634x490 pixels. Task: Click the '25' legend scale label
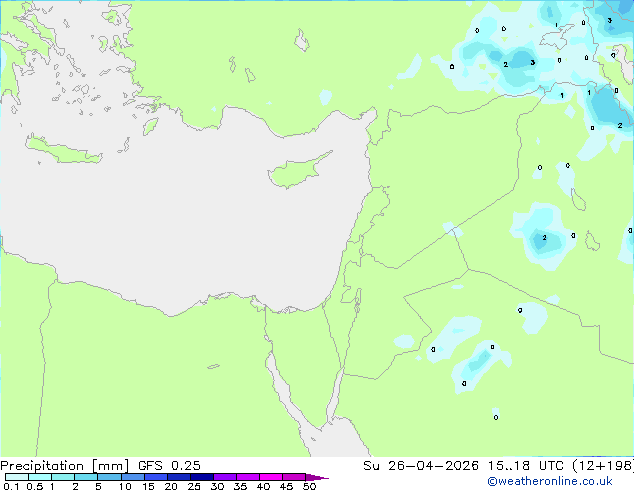point(194,486)
